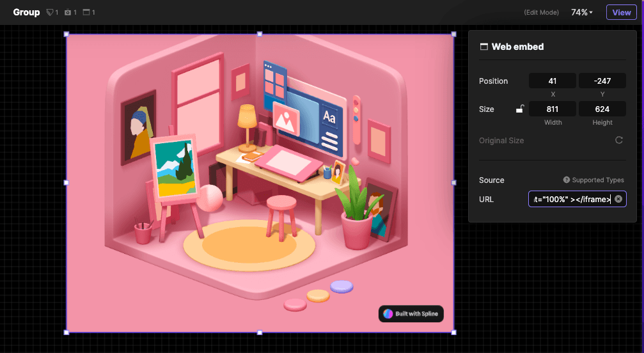The width and height of the screenshot is (644, 353).
Task: Click the top-middle selection handle
Action: coord(260,34)
